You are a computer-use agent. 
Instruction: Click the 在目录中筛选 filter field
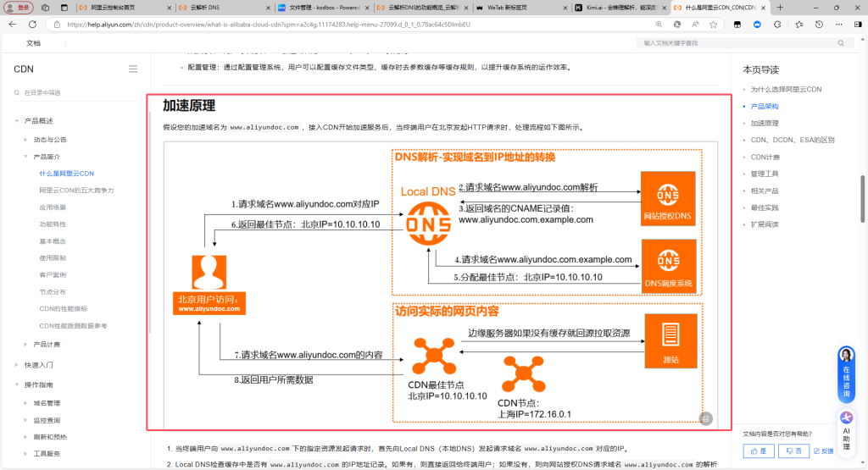coord(72,92)
